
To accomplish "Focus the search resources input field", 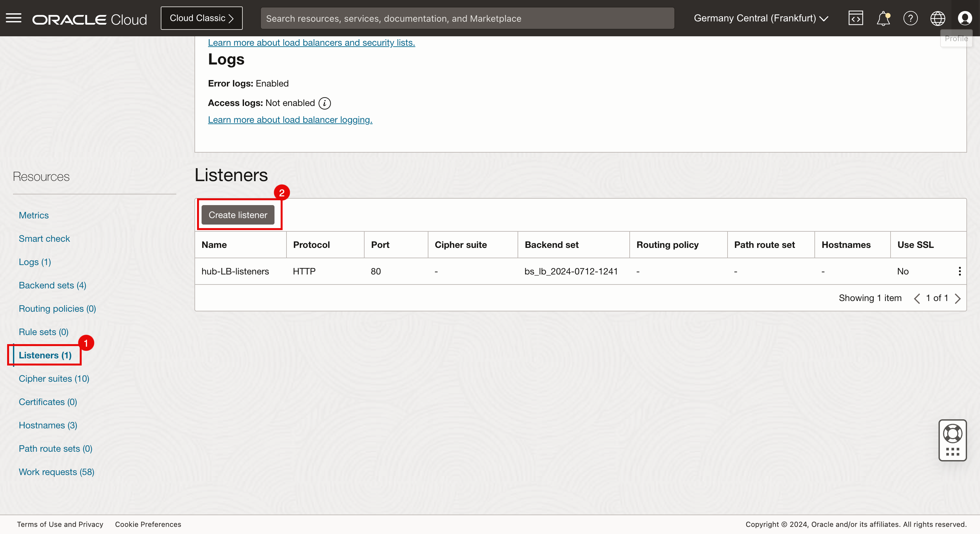I will point(467,18).
